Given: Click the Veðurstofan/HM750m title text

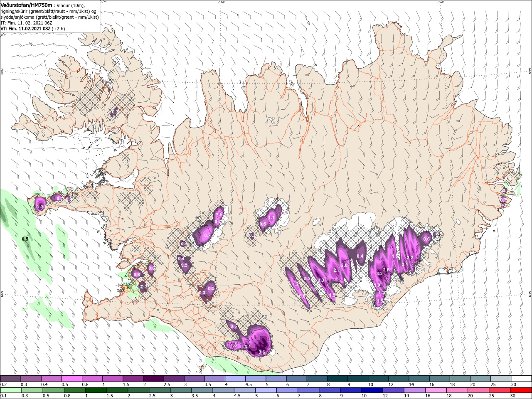Looking at the screenshot, I should pos(26,5).
